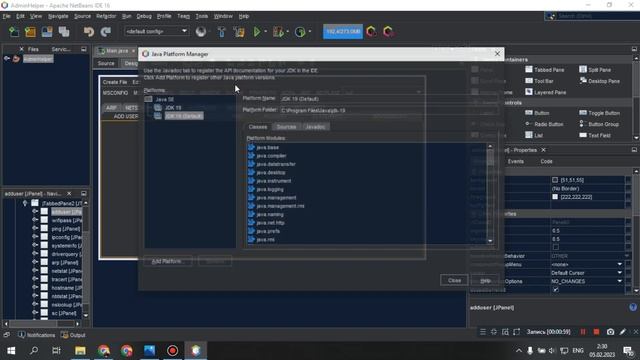Toggle the unchecked property checkbox below 0.5
Viewport: 640px width, 360px height.
pos(556,247)
